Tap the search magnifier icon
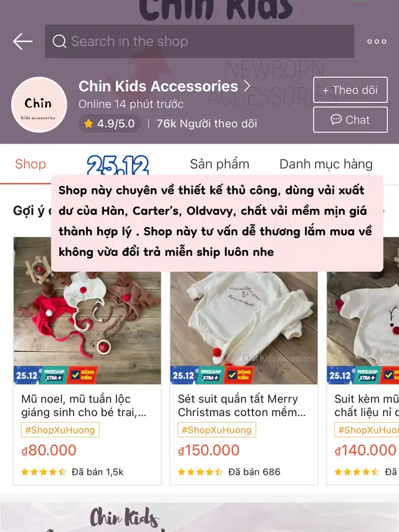The width and height of the screenshot is (399, 532). pyautogui.click(x=59, y=41)
